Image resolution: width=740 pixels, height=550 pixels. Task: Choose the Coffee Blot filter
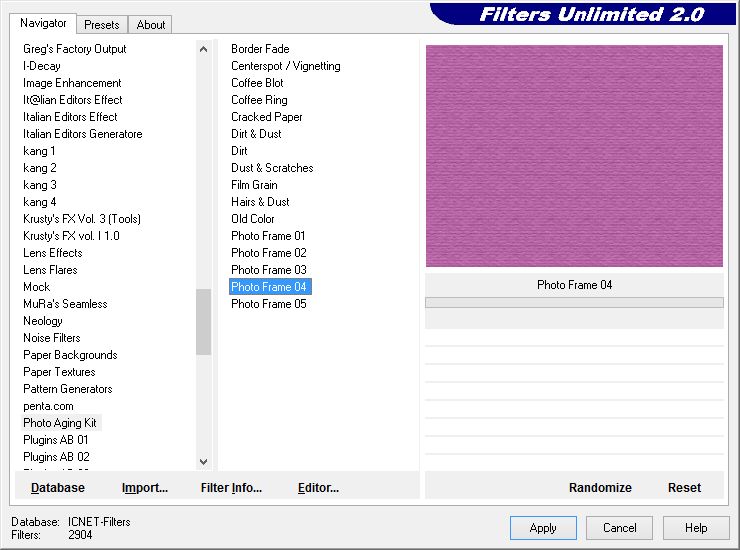pyautogui.click(x=257, y=83)
